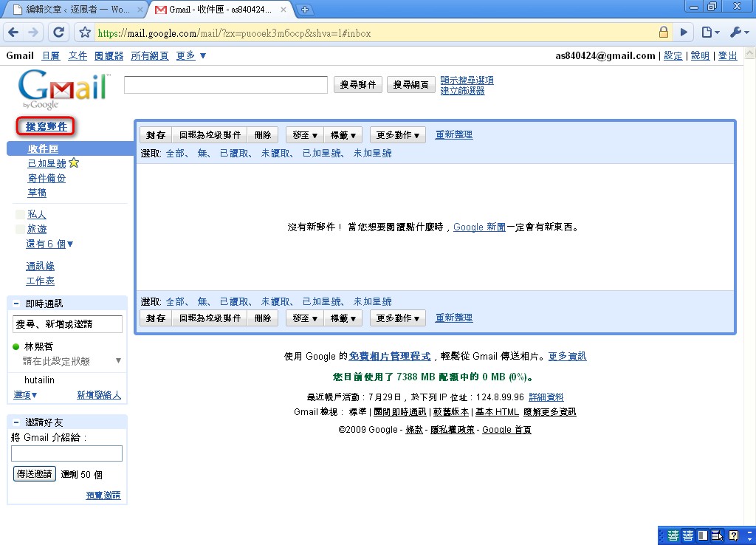The height and width of the screenshot is (545, 756).
Task: Reload the page using the refresh icon
Action: (x=59, y=32)
